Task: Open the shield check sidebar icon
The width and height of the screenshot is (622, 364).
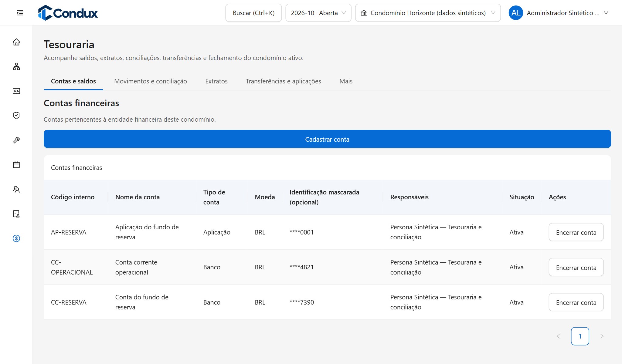Action: click(16, 116)
